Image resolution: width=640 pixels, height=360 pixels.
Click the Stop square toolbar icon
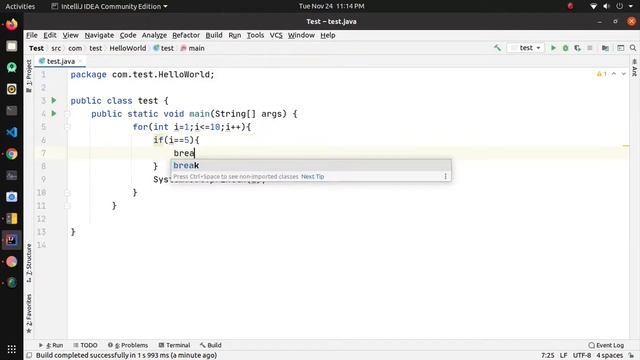pyautogui.click(x=590, y=48)
